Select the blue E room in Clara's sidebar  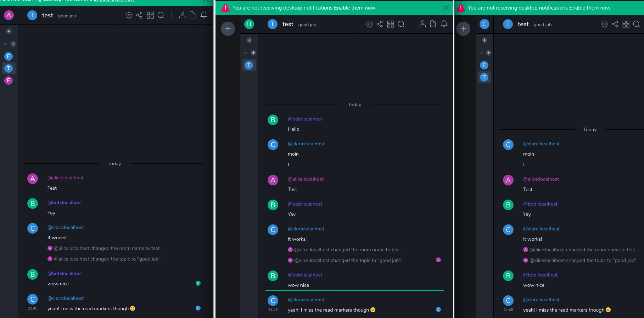tap(484, 65)
